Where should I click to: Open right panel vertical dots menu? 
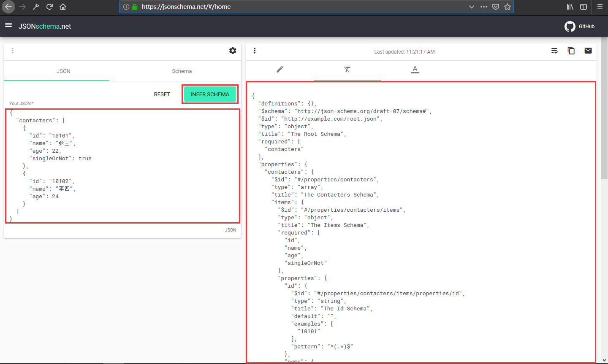pyautogui.click(x=255, y=51)
